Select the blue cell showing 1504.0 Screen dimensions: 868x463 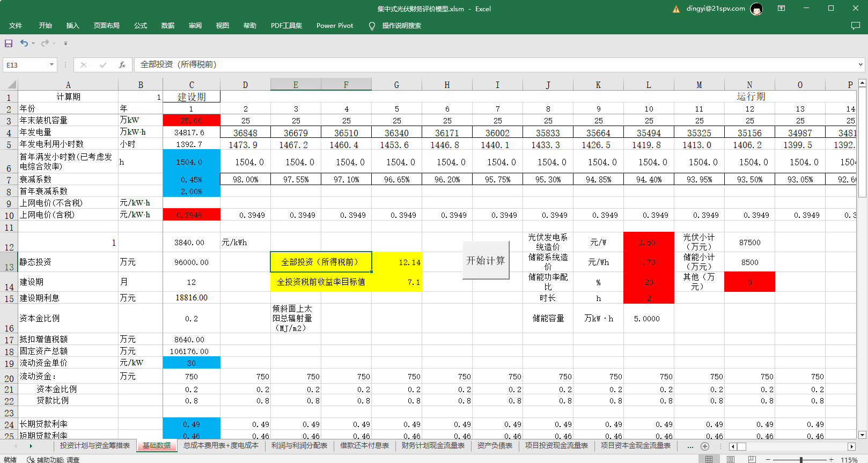click(192, 161)
